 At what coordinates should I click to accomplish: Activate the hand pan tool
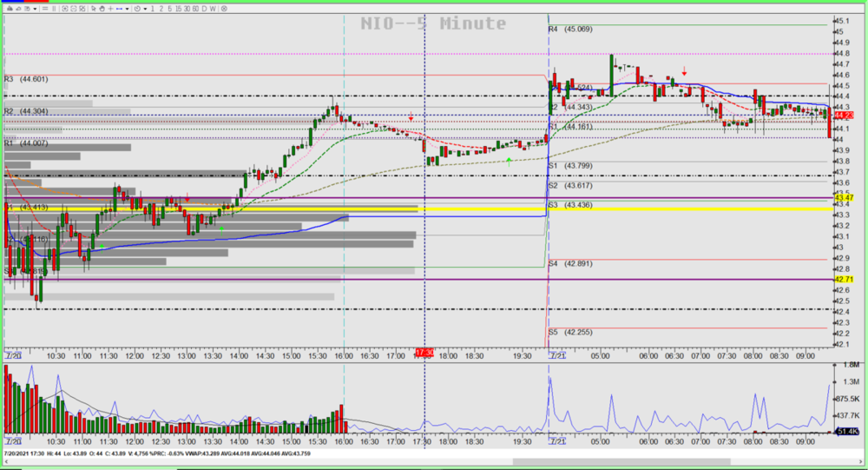point(102,9)
